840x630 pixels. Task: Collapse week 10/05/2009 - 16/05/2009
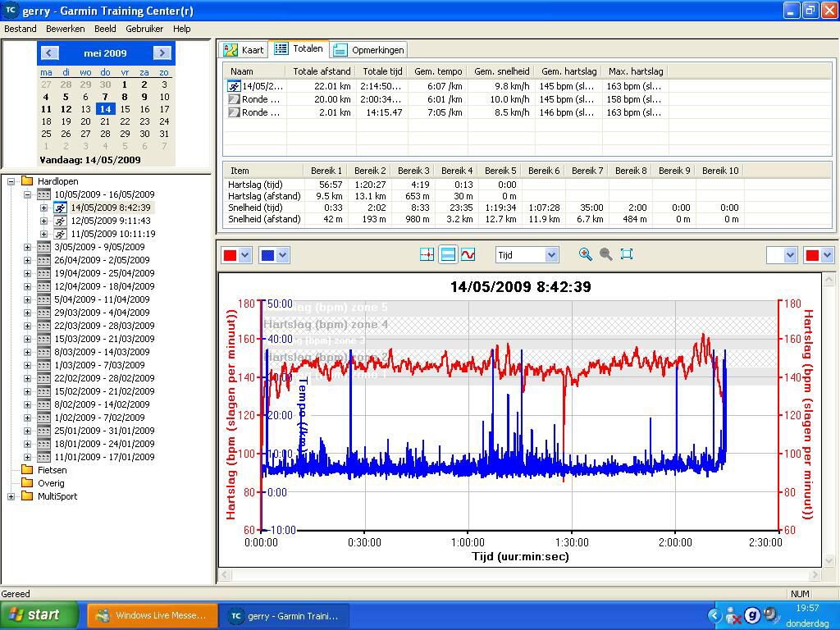(x=27, y=194)
